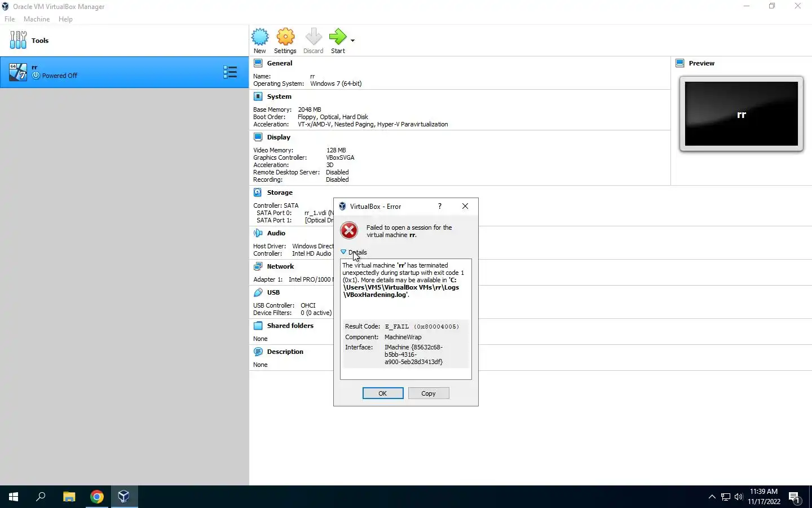
Task: Open the Audio section icon
Action: click(x=258, y=233)
